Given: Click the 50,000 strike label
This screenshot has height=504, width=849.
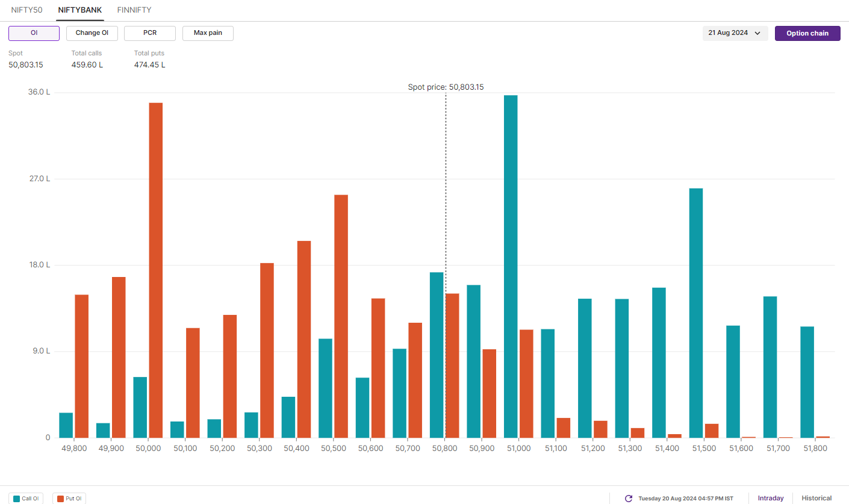Looking at the screenshot, I should pos(148,449).
